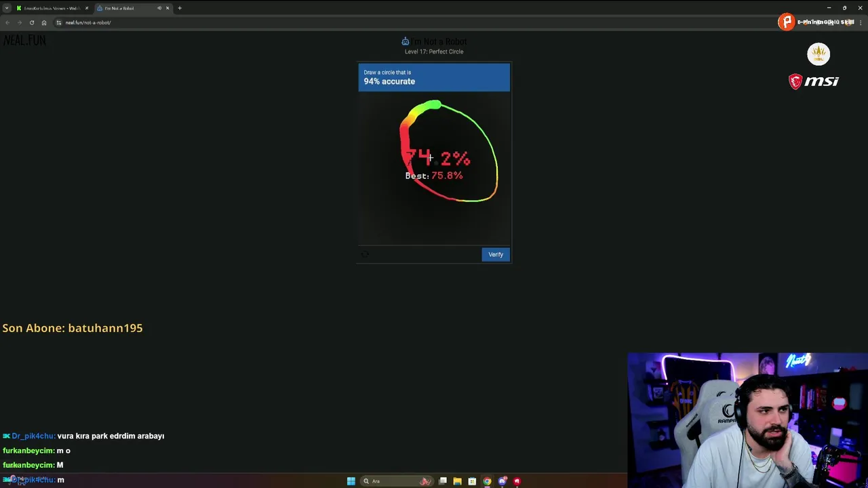The height and width of the screenshot is (488, 868).
Task: Close the I'm Not a Robot tab
Action: pyautogui.click(x=167, y=8)
